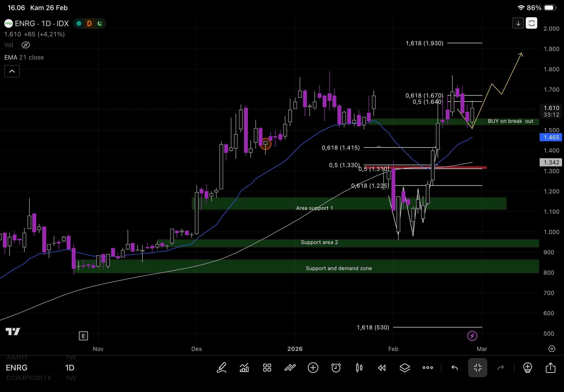Open the 1D timeframe selector
The height and width of the screenshot is (392, 564).
tap(70, 368)
